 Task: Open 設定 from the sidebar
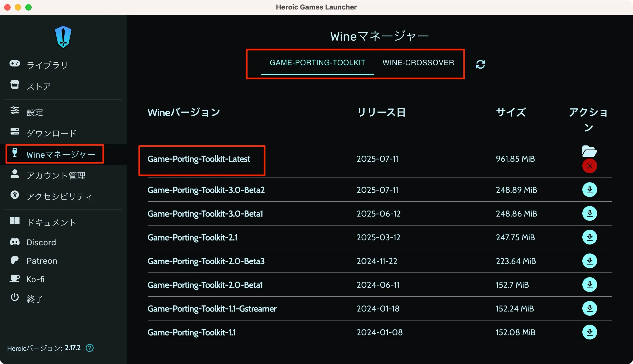[35, 112]
